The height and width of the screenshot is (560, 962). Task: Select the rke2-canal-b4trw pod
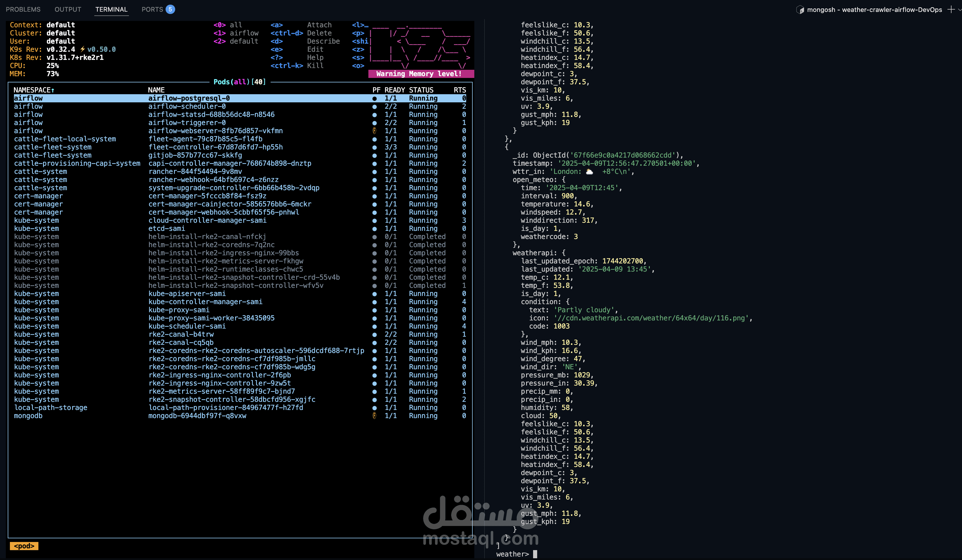click(181, 335)
